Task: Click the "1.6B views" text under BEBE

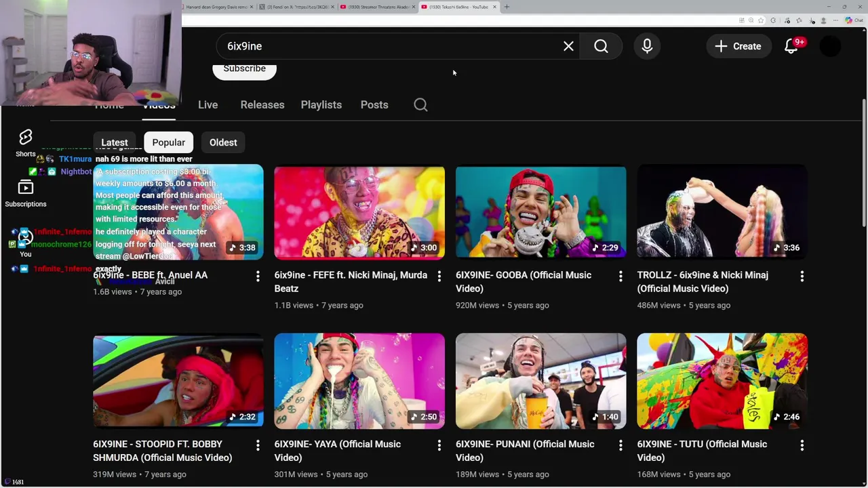Action: pos(112,291)
